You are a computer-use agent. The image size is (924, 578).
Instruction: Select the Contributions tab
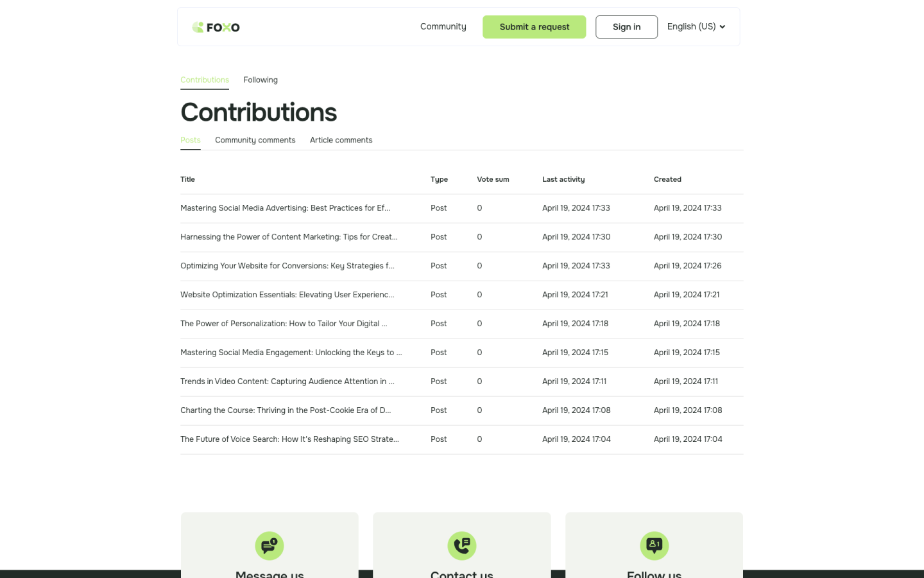[205, 80]
